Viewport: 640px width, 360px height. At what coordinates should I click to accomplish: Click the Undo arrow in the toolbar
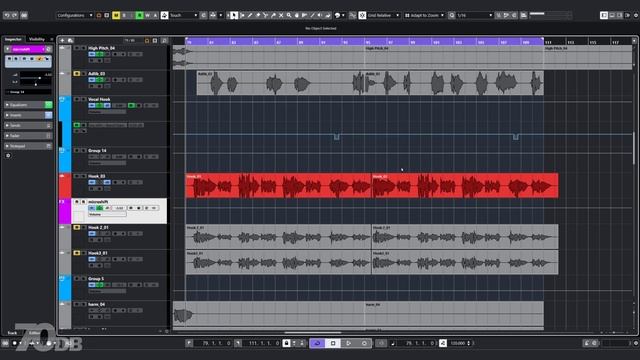[x=7, y=15]
